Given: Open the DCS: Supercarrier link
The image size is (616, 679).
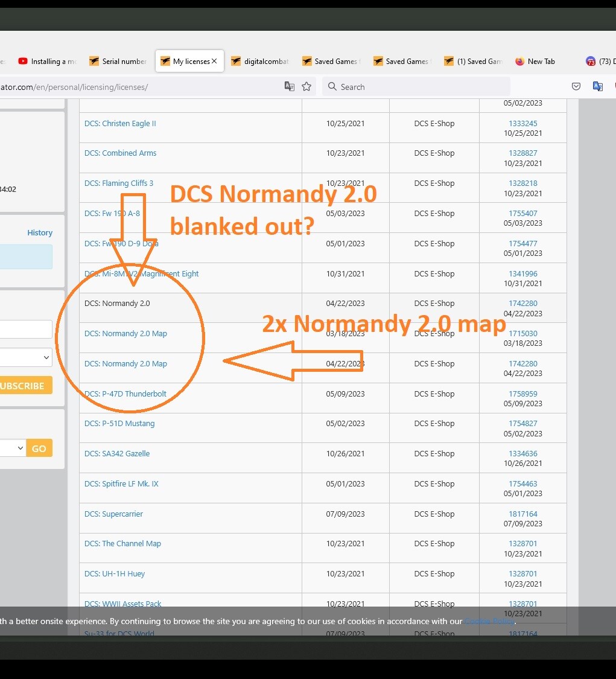Looking at the screenshot, I should click(113, 514).
